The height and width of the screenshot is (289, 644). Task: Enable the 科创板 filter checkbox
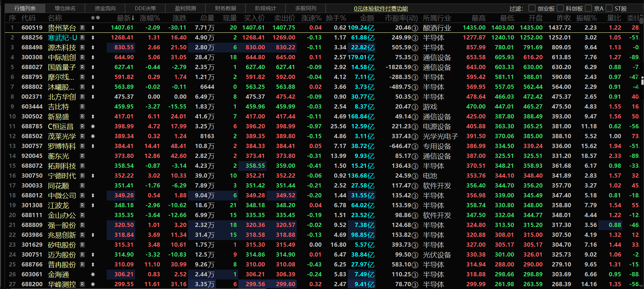coord(560,8)
